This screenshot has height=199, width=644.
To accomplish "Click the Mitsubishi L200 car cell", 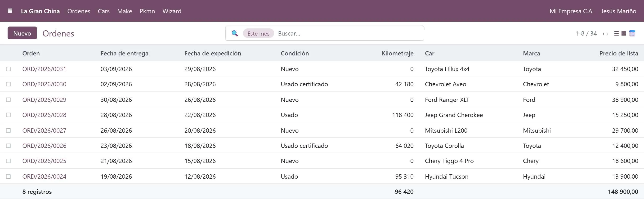I will (446, 130).
